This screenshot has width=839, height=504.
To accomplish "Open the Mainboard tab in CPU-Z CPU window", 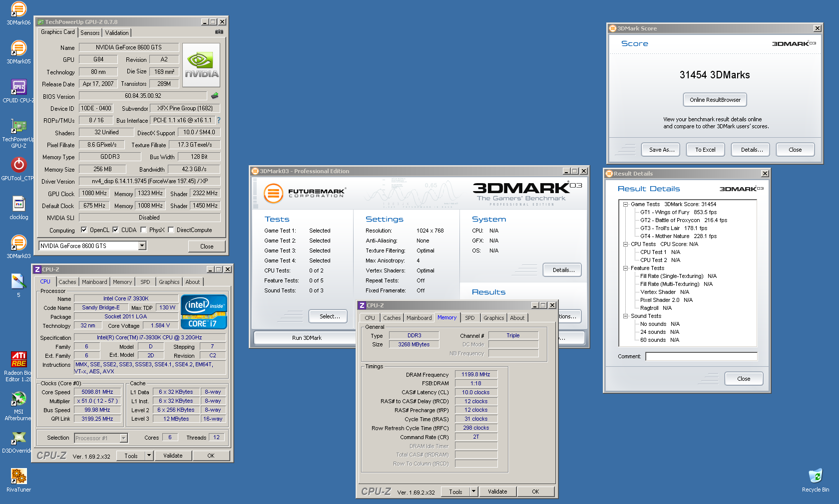I will point(94,282).
